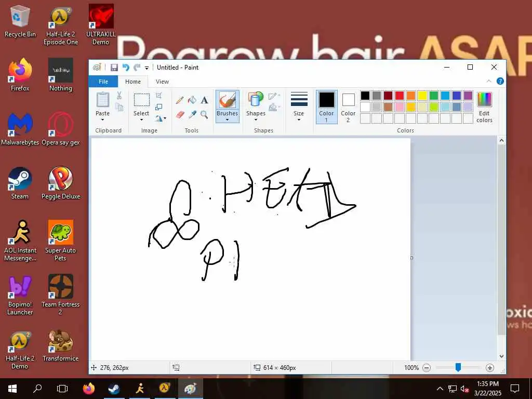Image resolution: width=532 pixels, height=399 pixels.
Task: Click the vertical scrollbar down arrow
Action: click(x=501, y=356)
